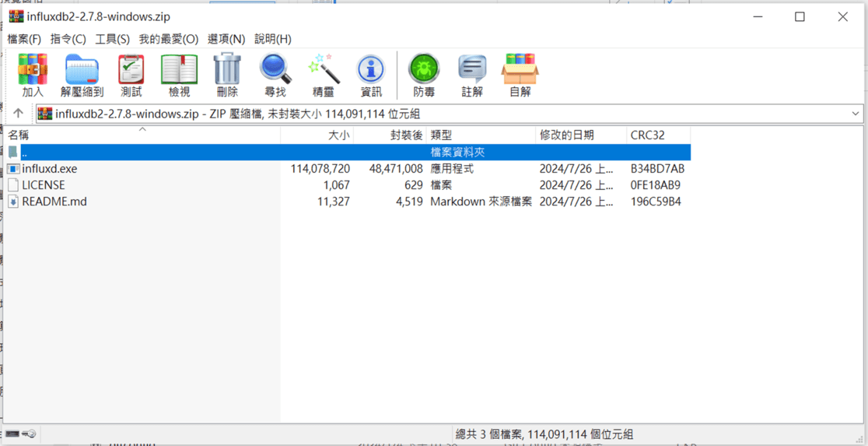The height and width of the screenshot is (446, 868).
Task: Select the LICENSE file name
Action: [44, 185]
